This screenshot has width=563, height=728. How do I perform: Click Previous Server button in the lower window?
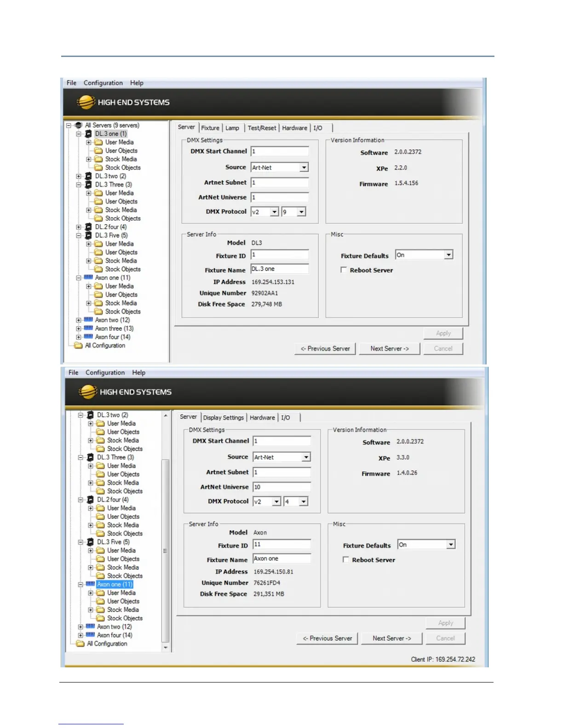tap(327, 638)
